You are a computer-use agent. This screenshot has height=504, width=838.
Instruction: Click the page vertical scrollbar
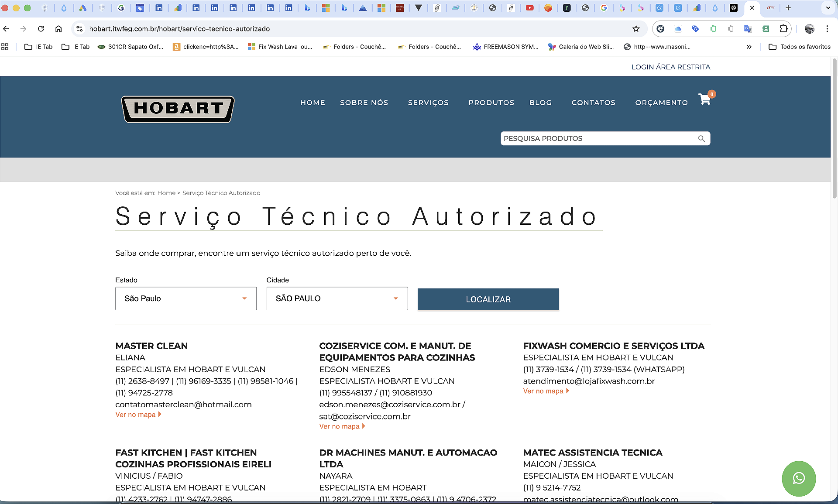coord(835,129)
